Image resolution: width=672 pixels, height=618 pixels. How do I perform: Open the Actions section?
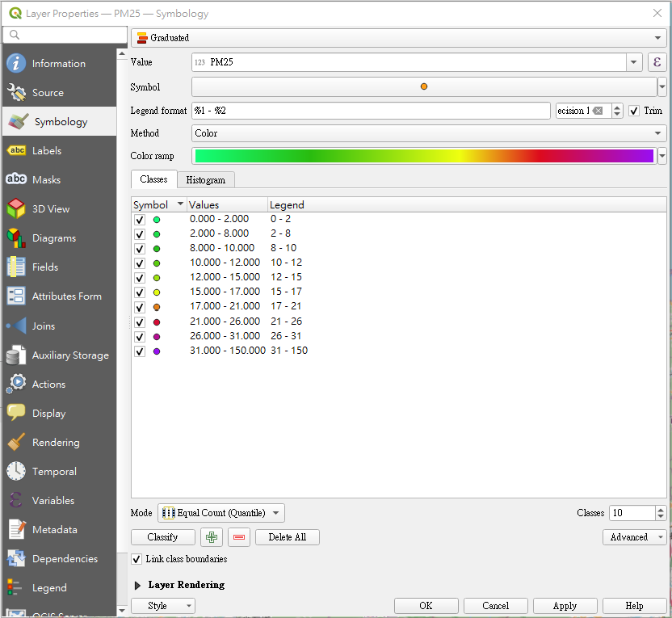point(59,385)
